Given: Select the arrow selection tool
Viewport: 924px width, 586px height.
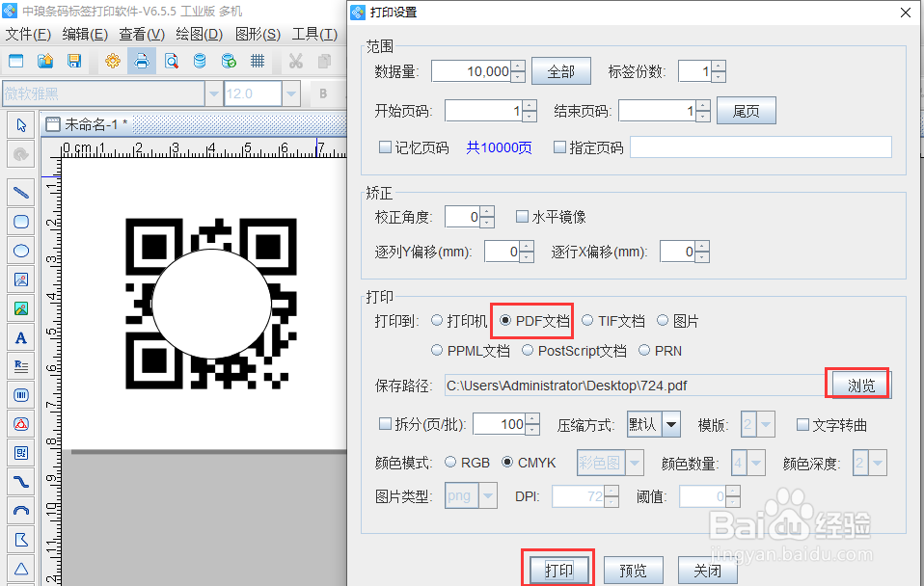Looking at the screenshot, I should [20, 124].
